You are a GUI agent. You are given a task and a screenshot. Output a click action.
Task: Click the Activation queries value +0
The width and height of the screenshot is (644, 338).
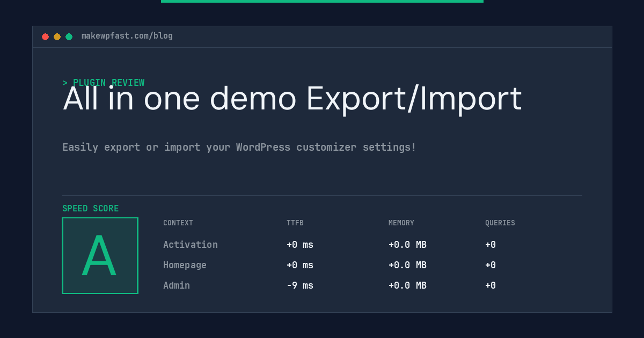click(x=491, y=245)
